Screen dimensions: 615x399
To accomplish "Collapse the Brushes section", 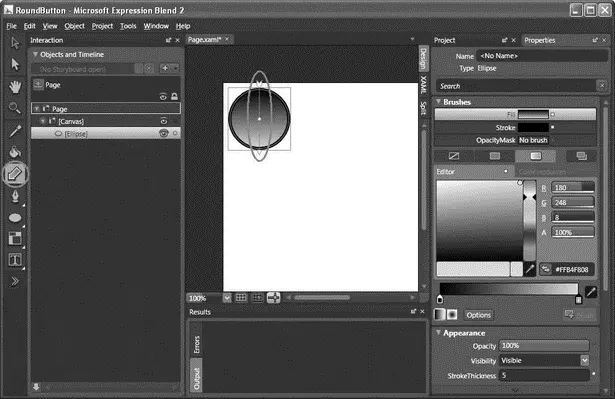I will click(439, 102).
